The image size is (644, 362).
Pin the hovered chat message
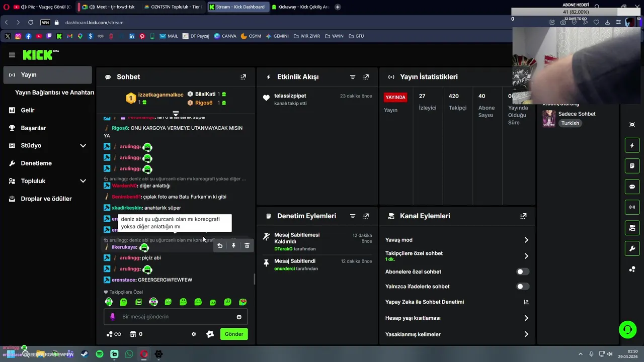click(233, 245)
